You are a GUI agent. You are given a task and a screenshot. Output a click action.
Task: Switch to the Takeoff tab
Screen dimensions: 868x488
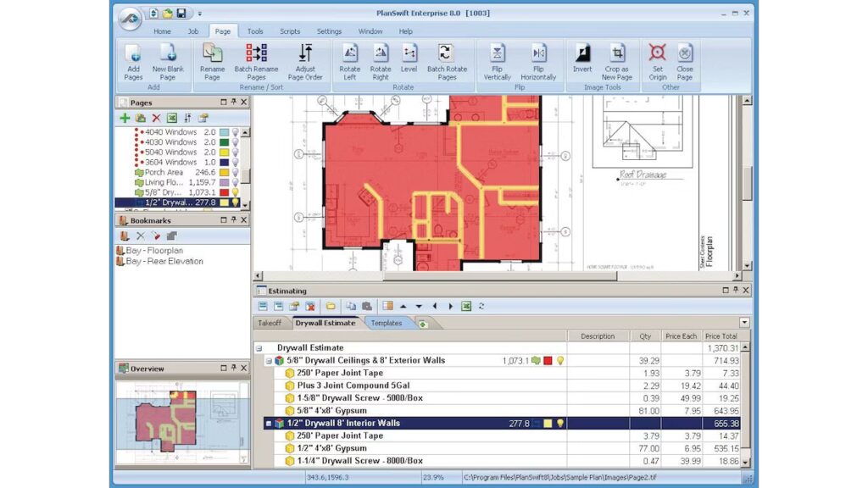coord(270,323)
